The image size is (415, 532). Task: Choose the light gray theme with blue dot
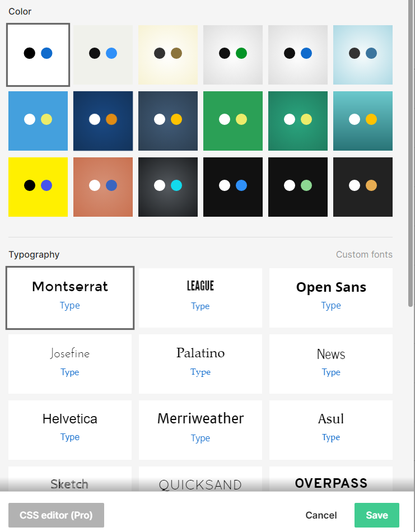298,55
